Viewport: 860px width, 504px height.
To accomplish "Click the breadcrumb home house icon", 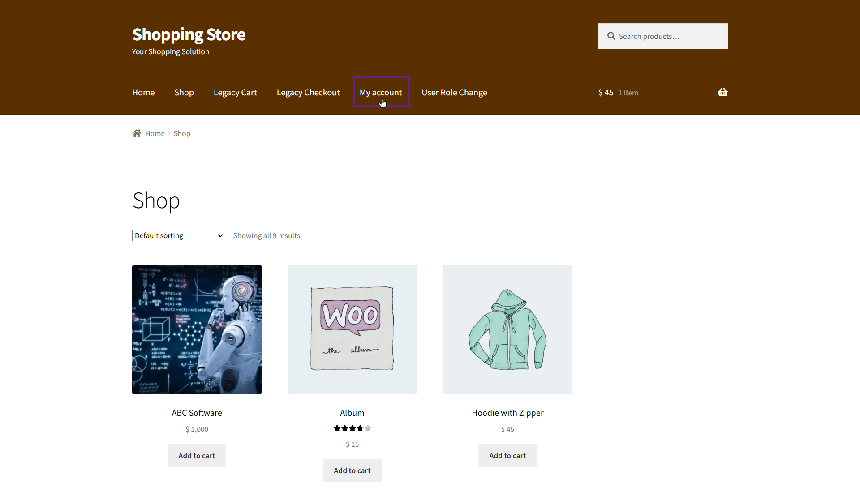I will click(137, 133).
